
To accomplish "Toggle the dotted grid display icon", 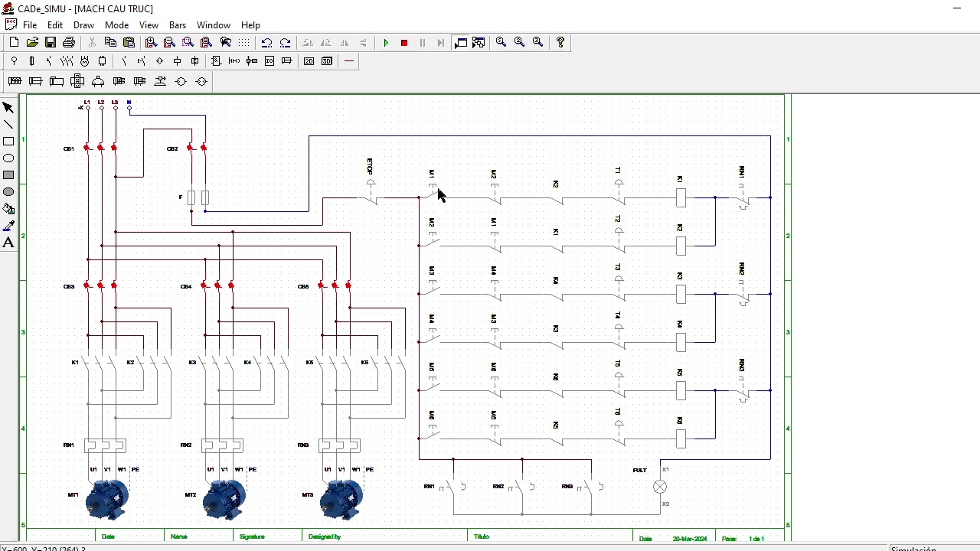I will (243, 43).
